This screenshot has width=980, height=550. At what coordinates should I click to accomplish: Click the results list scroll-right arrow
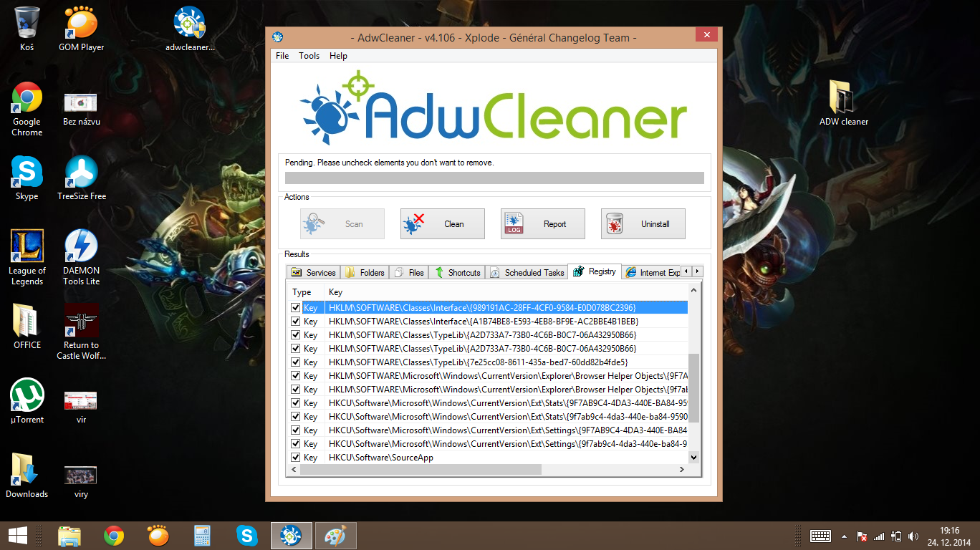click(x=681, y=470)
